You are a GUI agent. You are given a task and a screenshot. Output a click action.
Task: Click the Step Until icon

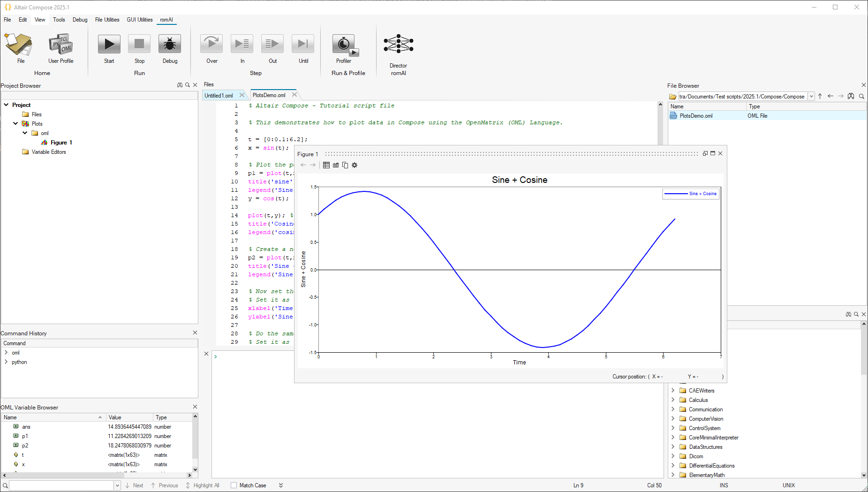[303, 44]
